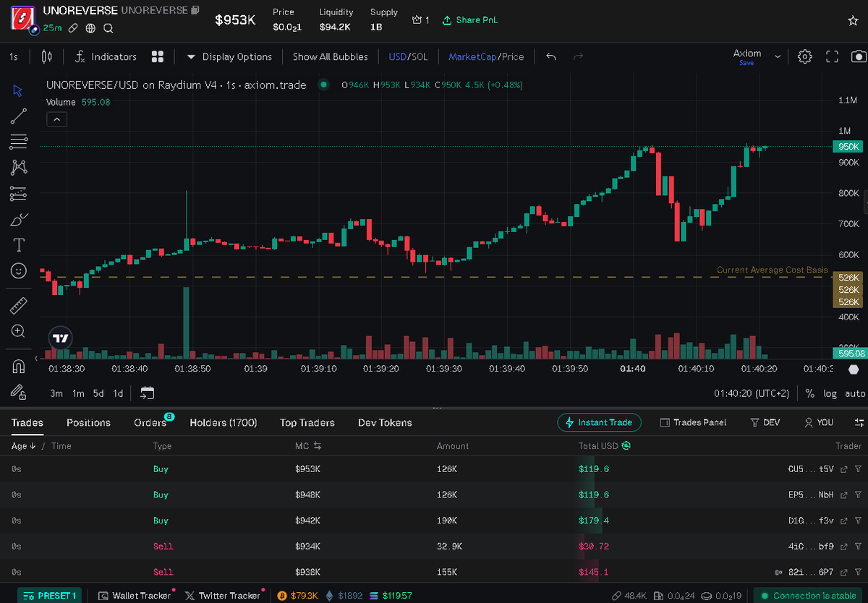The width and height of the screenshot is (868, 603).
Task: Toggle the Trades Panel checkbox
Action: pyautogui.click(x=693, y=422)
